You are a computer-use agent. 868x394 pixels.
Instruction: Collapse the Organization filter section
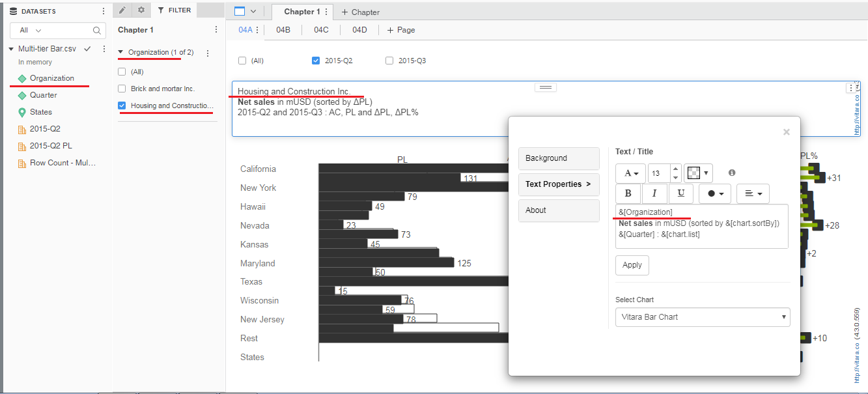pos(121,52)
